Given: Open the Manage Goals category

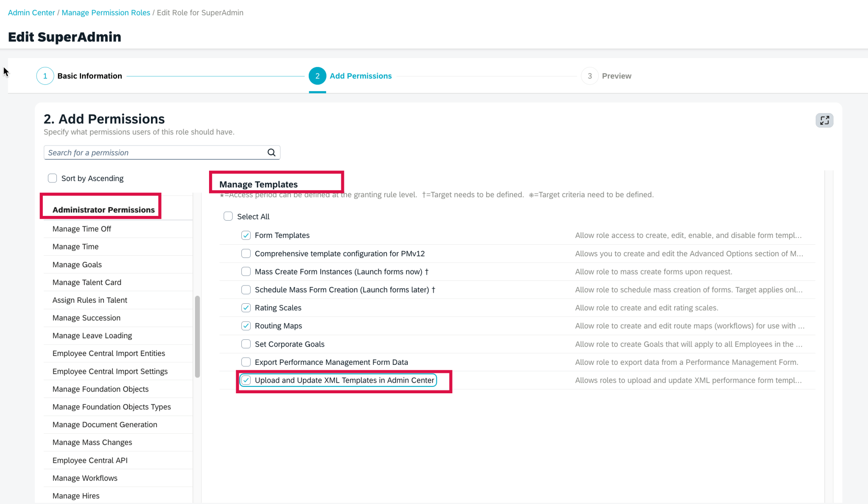Looking at the screenshot, I should [77, 264].
